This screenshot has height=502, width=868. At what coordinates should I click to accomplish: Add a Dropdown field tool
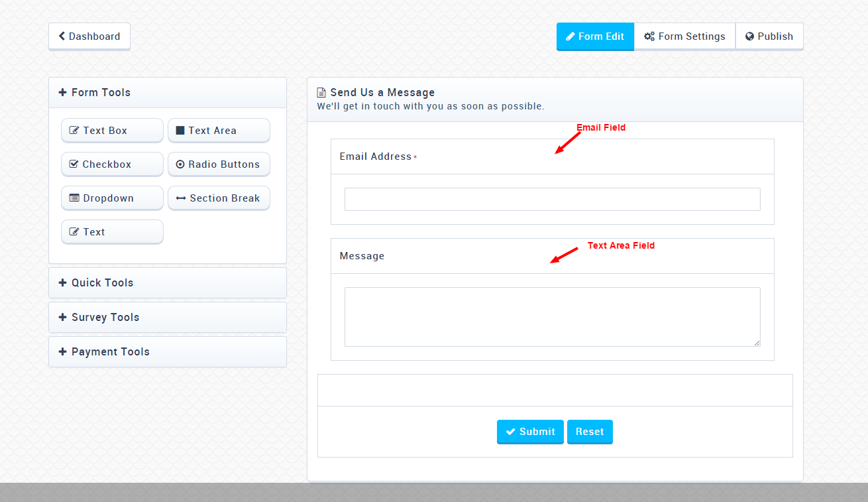(x=112, y=198)
